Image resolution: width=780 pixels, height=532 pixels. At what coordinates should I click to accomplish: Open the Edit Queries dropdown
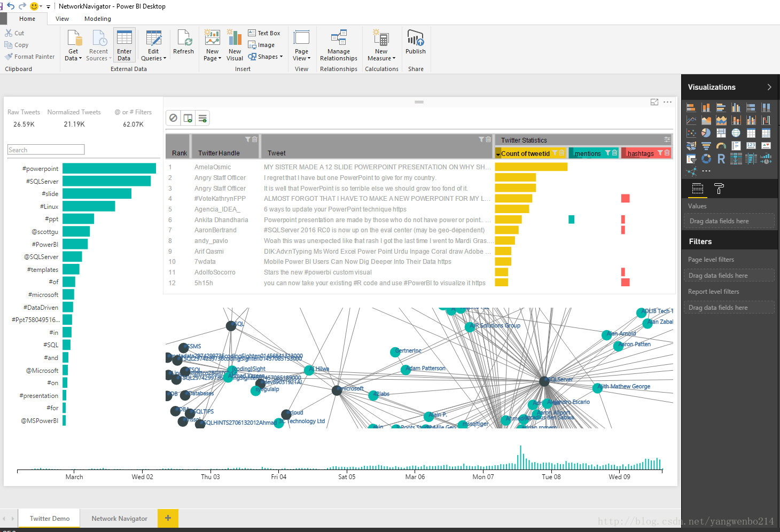pyautogui.click(x=153, y=46)
